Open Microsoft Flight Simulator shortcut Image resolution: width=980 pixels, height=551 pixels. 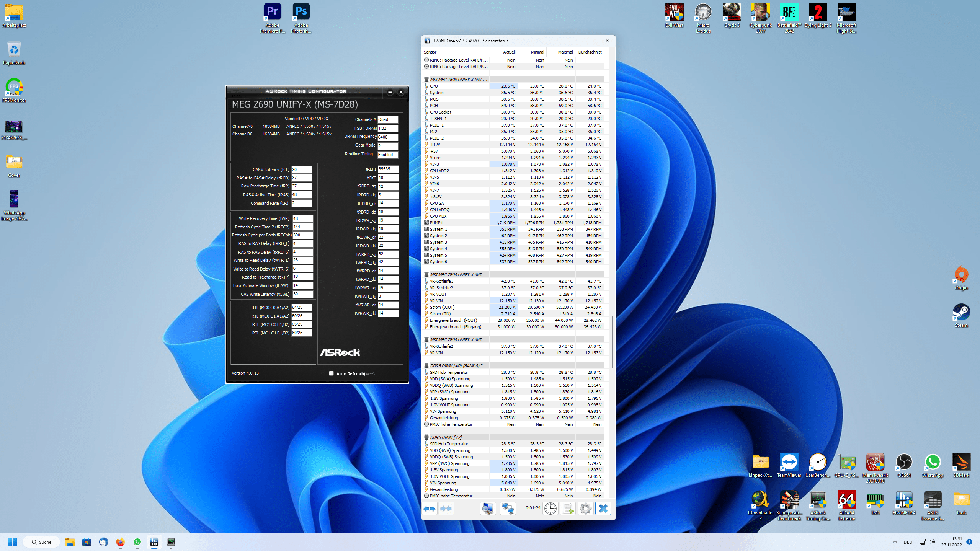point(846,18)
